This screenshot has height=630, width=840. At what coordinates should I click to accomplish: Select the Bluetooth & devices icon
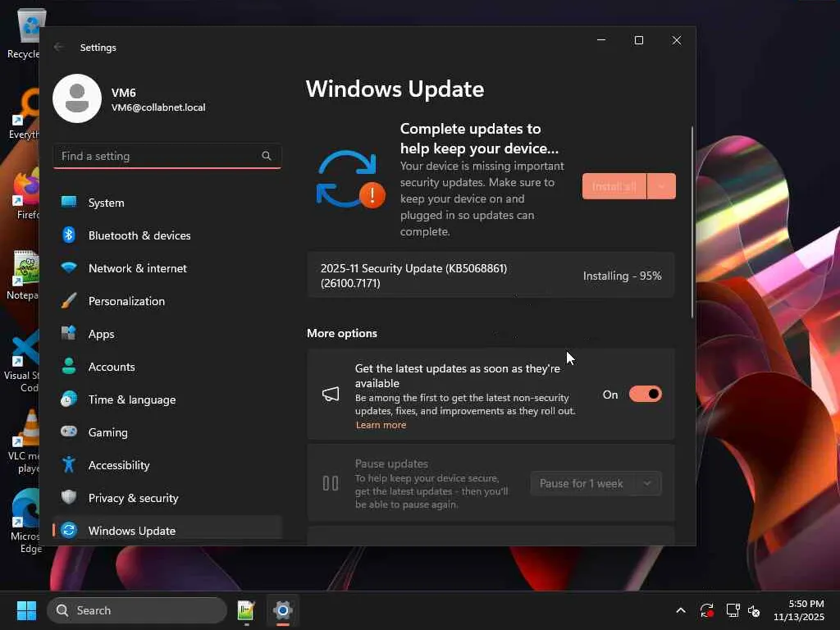[69, 235]
